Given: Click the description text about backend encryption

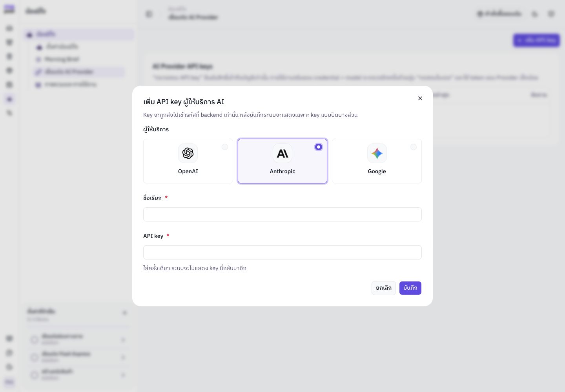Looking at the screenshot, I should pos(250,115).
